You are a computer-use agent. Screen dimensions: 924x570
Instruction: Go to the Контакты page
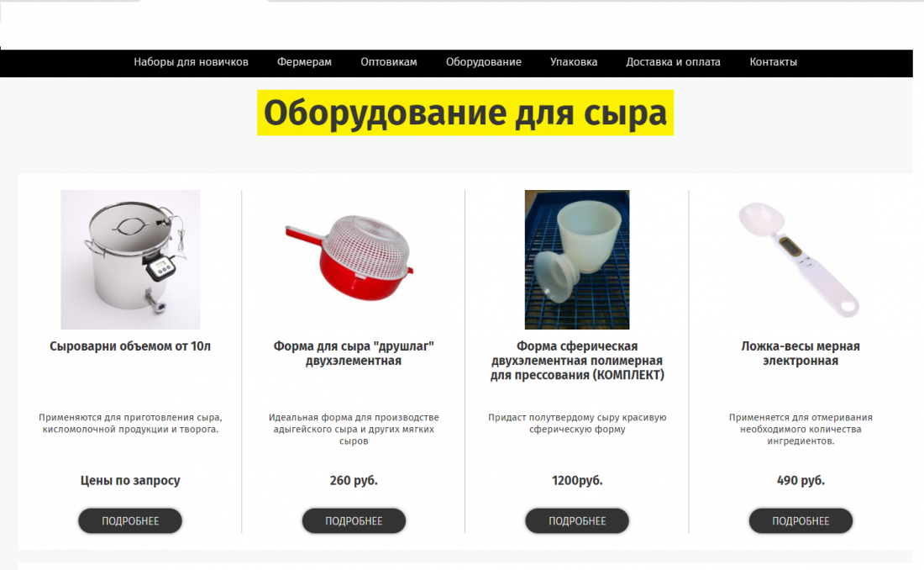(773, 62)
